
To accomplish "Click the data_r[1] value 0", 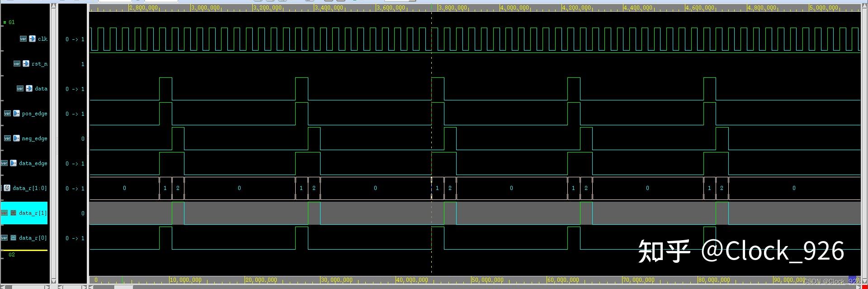I will point(83,213).
